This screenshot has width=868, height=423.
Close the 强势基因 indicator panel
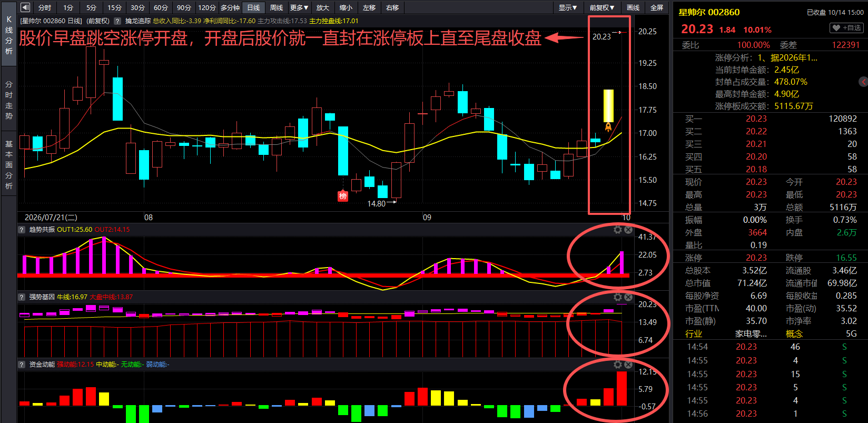[x=628, y=297]
